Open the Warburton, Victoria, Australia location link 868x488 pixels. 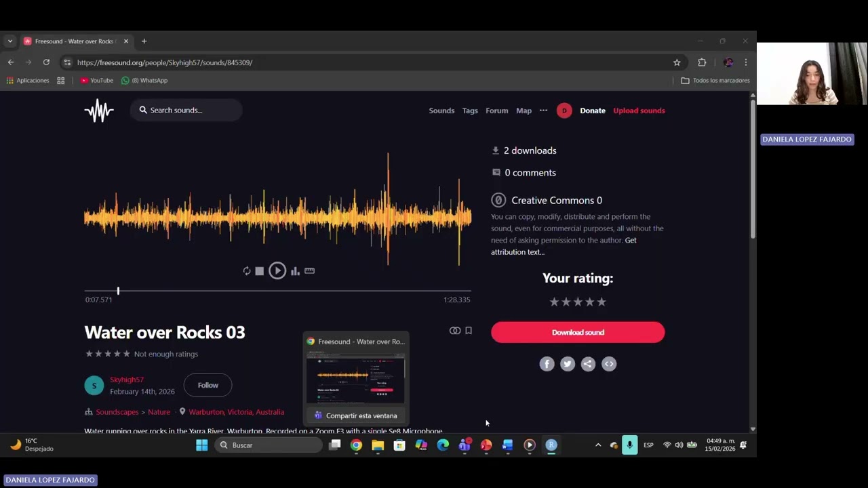coord(236,412)
